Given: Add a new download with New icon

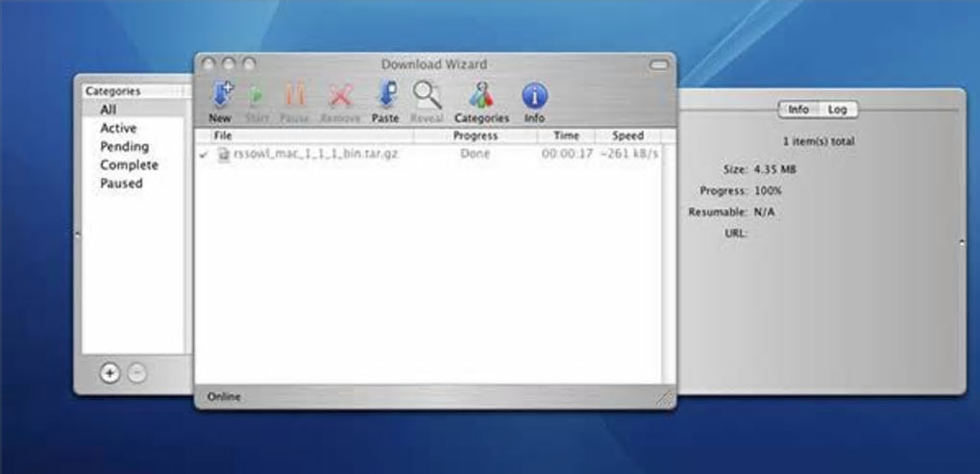Looking at the screenshot, I should tap(220, 96).
